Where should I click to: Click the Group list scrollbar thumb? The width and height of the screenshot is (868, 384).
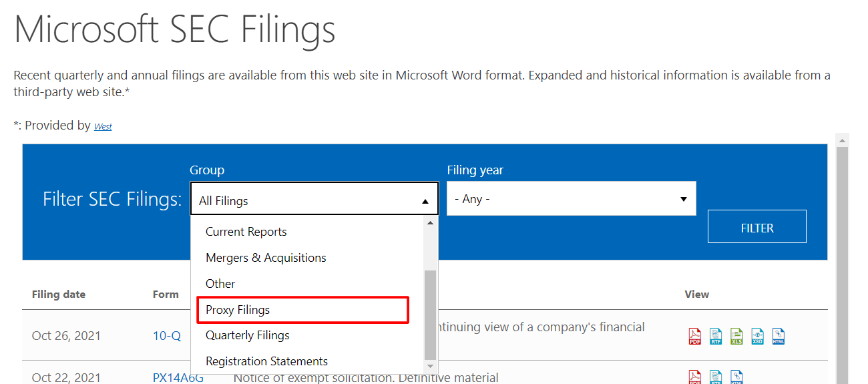[430, 314]
